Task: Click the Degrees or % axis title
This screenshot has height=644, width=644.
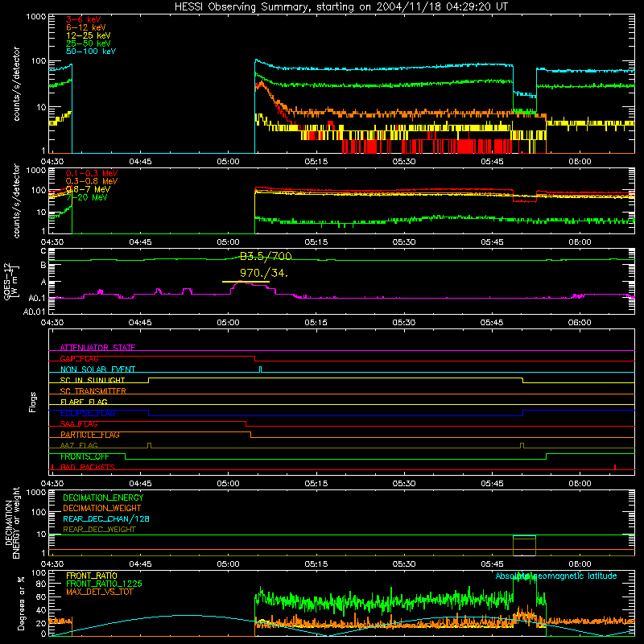Action: pyautogui.click(x=21, y=604)
